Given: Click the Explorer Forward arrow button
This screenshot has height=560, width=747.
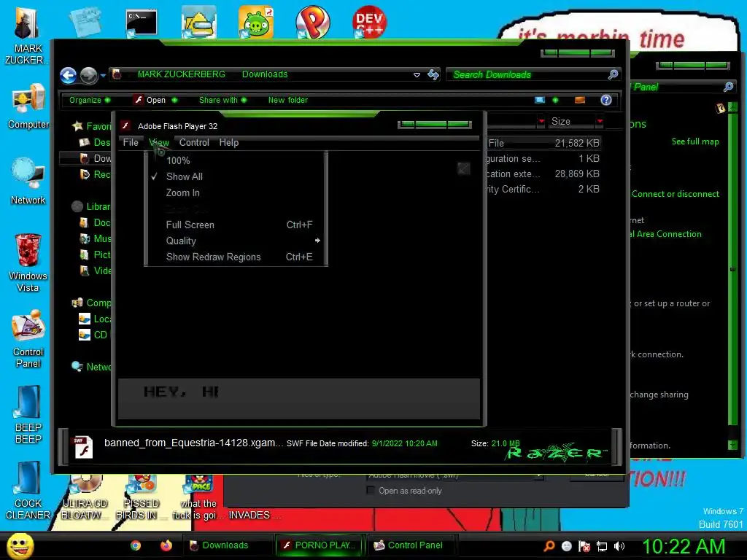Looking at the screenshot, I should point(88,75).
